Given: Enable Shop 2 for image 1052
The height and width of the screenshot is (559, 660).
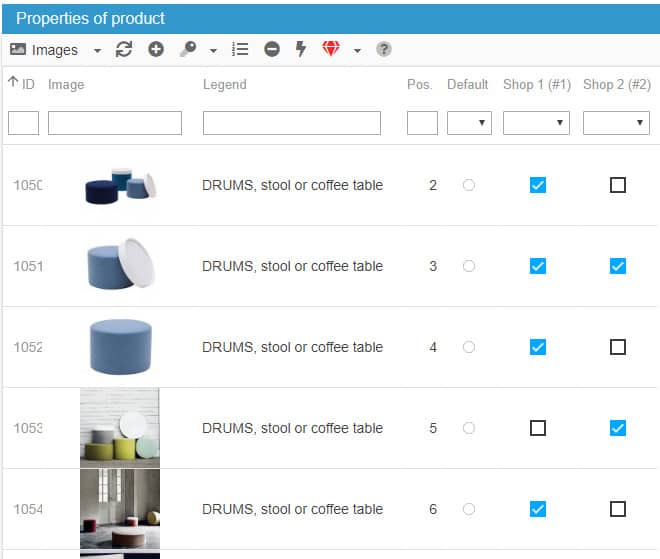Looking at the screenshot, I should pos(618,347).
